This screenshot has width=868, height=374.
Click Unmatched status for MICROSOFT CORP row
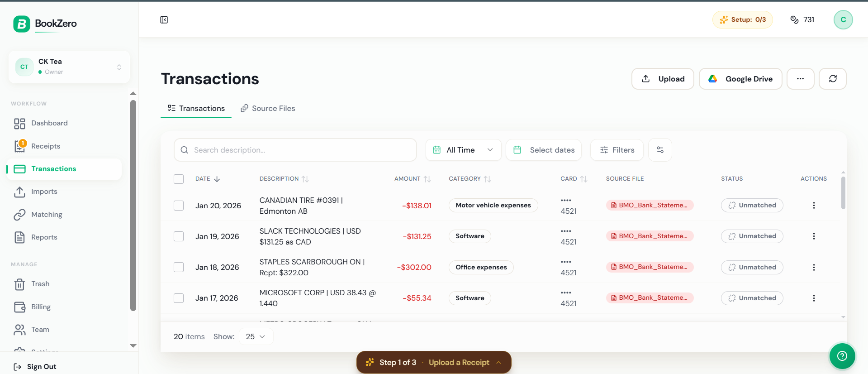[752, 298]
